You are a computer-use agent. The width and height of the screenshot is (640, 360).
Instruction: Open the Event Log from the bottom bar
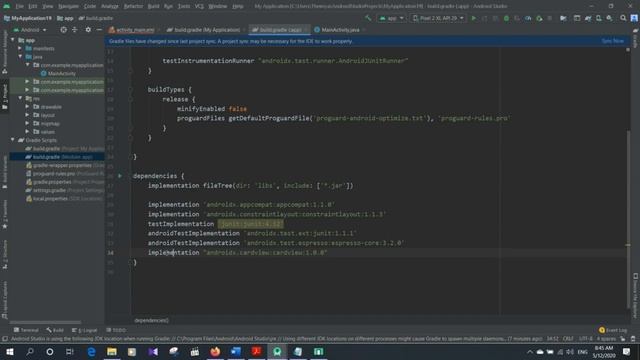click(613, 330)
